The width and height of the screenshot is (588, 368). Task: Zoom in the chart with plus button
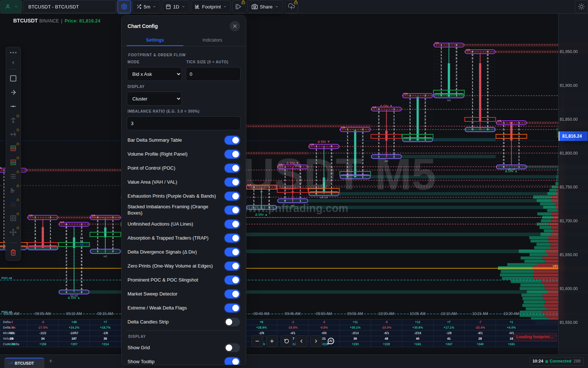(x=272, y=341)
